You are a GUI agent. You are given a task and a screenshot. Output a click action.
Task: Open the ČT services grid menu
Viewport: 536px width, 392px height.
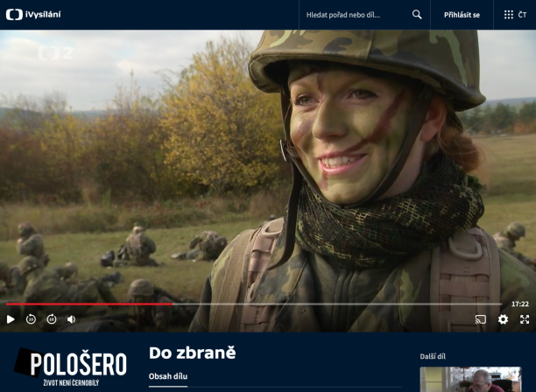click(515, 15)
